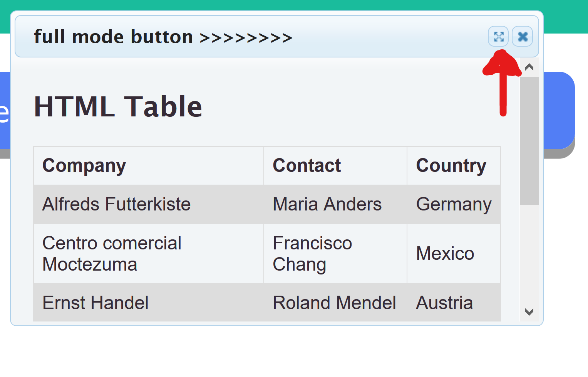Select the Ernst Handel cell
This screenshot has height=377, width=588.
[x=95, y=303]
